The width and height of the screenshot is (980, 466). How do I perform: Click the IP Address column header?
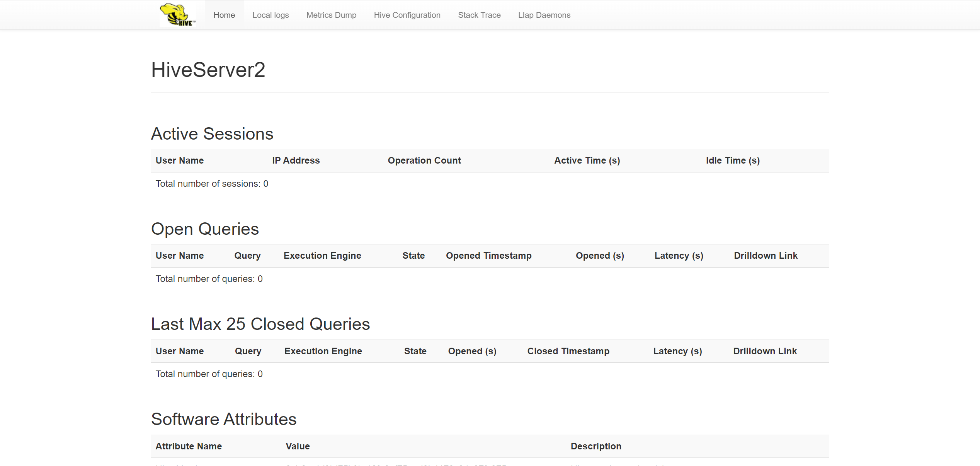coord(296,160)
